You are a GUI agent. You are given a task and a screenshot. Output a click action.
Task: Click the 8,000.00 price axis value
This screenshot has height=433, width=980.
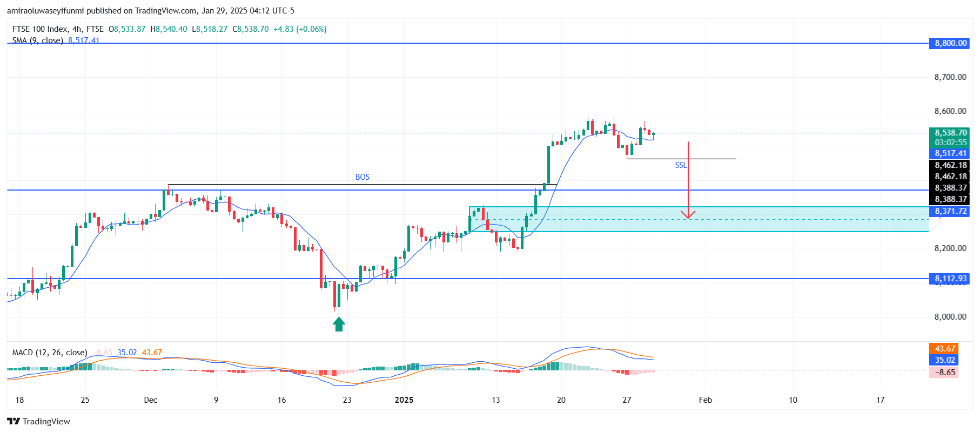(950, 317)
